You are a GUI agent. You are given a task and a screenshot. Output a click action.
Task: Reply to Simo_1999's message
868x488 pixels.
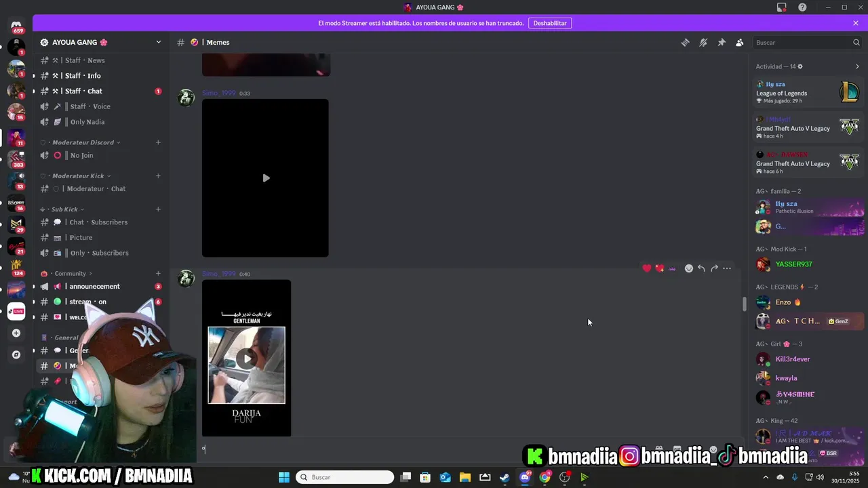[701, 268]
